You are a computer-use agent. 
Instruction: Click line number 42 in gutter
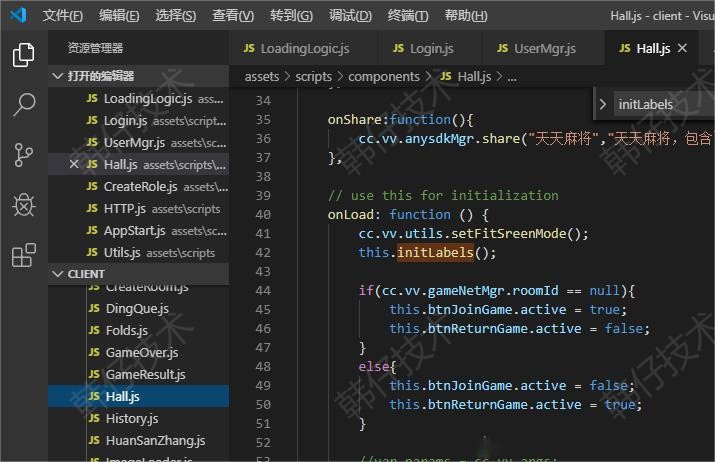click(263, 252)
